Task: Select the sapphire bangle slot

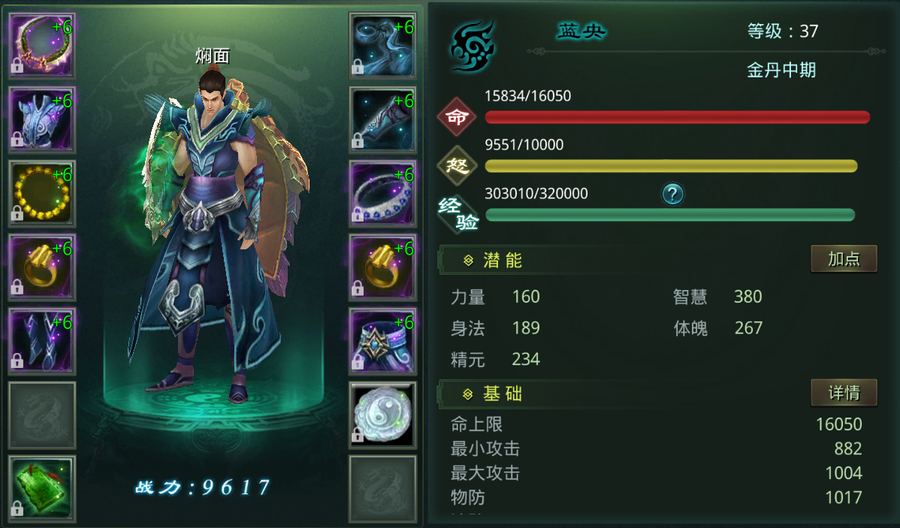Action: 383,193
